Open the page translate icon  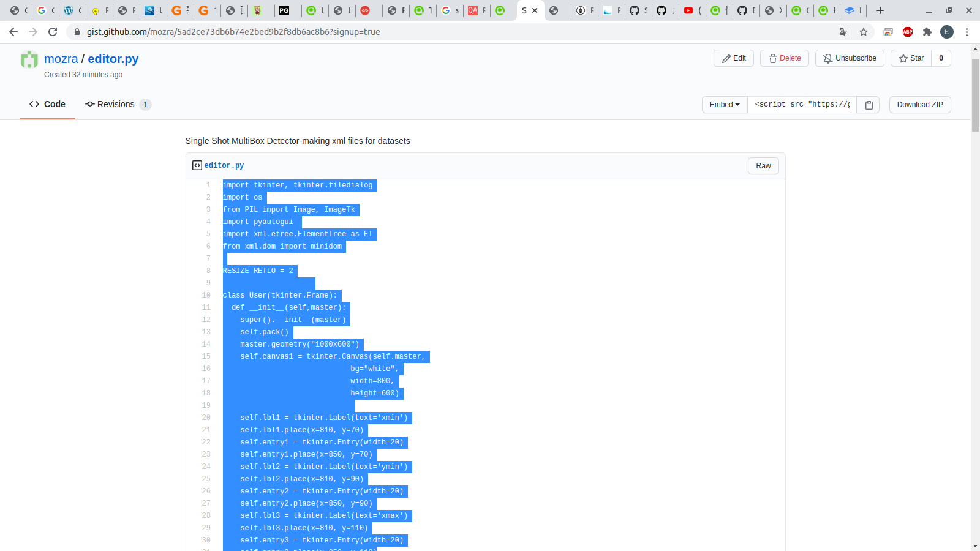coord(844,32)
